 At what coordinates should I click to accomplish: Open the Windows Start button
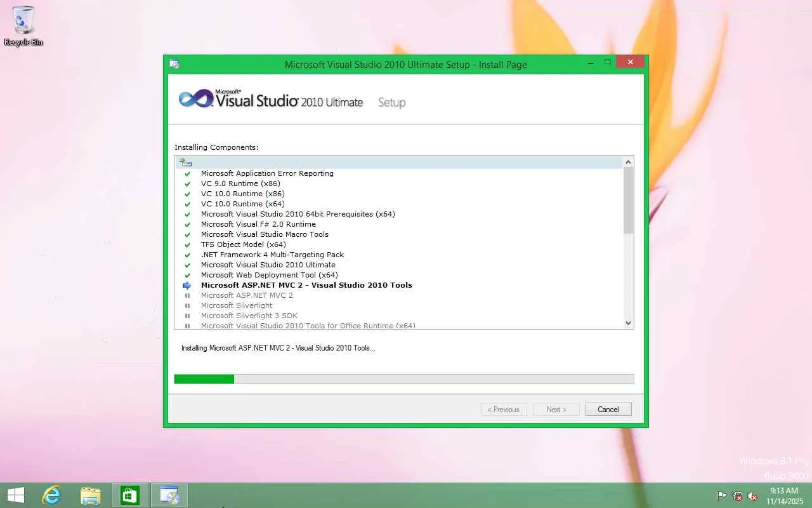[x=16, y=495]
